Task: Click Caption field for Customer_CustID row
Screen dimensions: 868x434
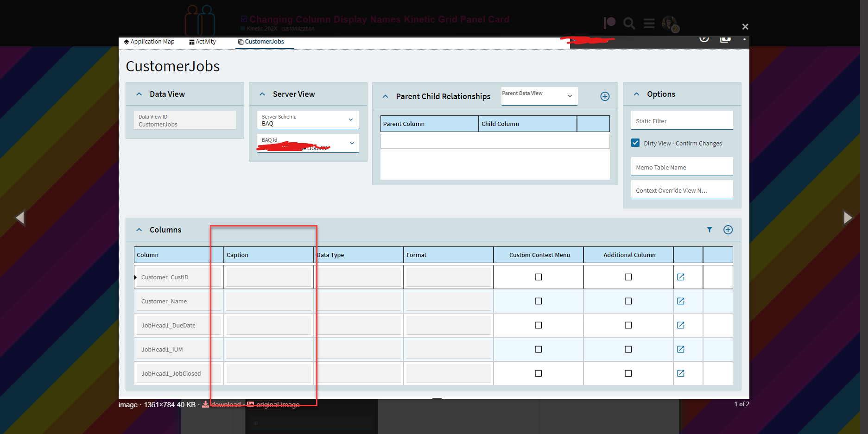Action: pos(269,277)
